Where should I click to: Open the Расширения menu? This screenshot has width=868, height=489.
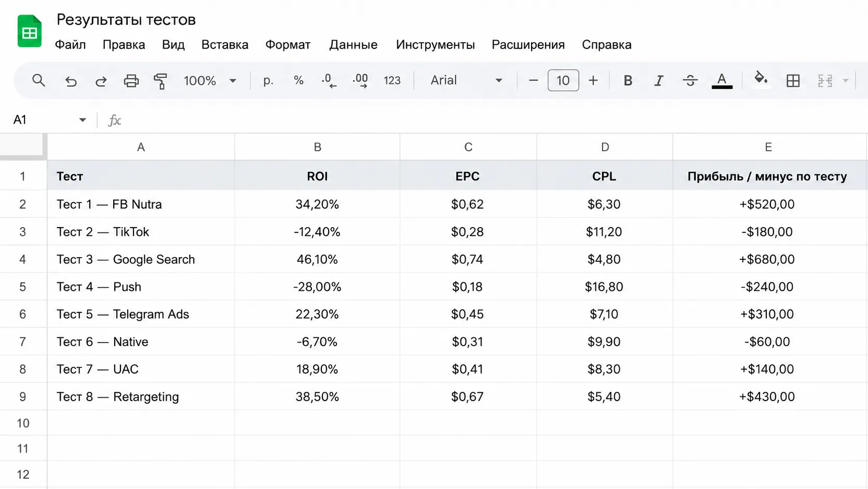point(528,45)
